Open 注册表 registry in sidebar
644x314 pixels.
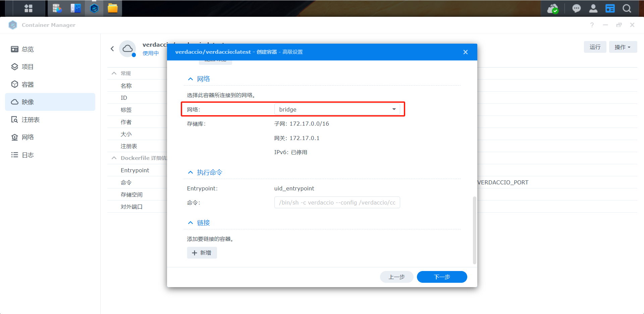pyautogui.click(x=50, y=120)
